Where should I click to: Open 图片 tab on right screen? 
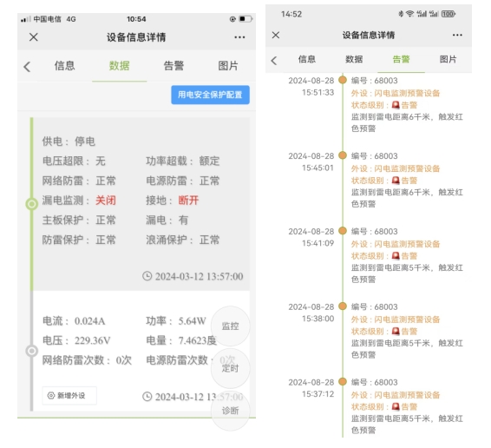click(448, 59)
